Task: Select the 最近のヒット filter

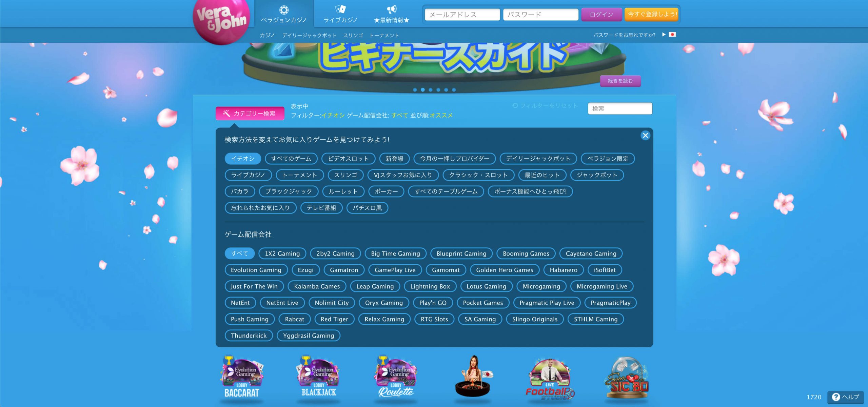Action: [x=542, y=175]
